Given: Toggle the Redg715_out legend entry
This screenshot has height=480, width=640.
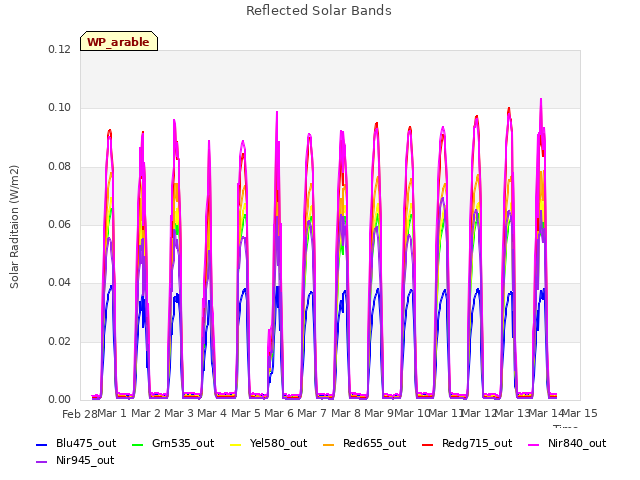Looking at the screenshot, I should pos(467,444).
